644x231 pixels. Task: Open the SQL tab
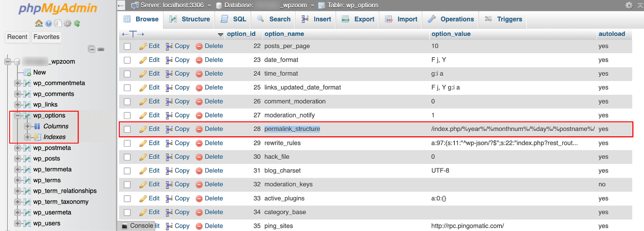[233, 19]
